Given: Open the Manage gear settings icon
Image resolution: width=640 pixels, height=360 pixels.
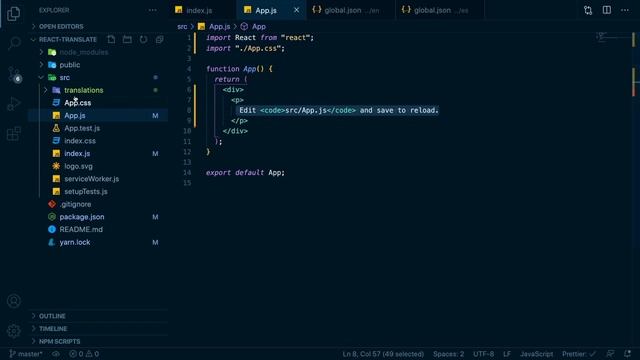Looking at the screenshot, I should 14,331.
